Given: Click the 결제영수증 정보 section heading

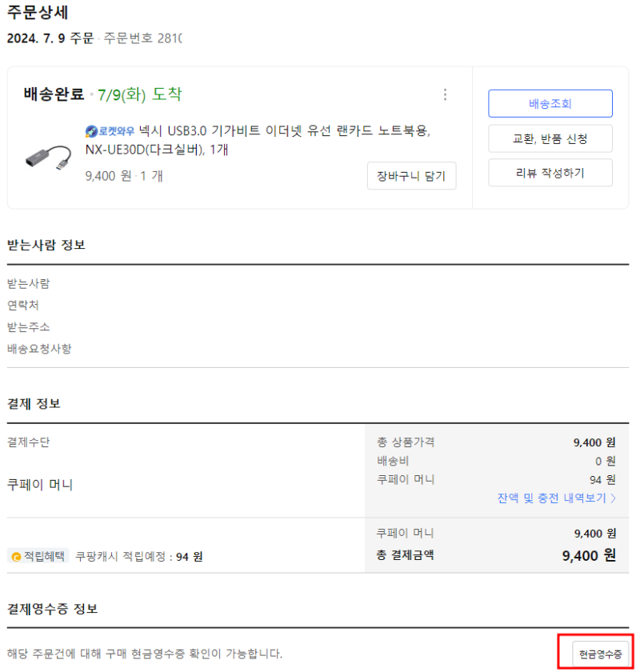Looking at the screenshot, I should [52, 609].
